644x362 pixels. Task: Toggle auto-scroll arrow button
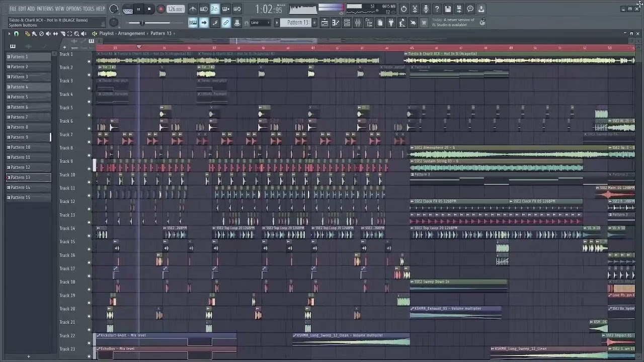click(204, 23)
